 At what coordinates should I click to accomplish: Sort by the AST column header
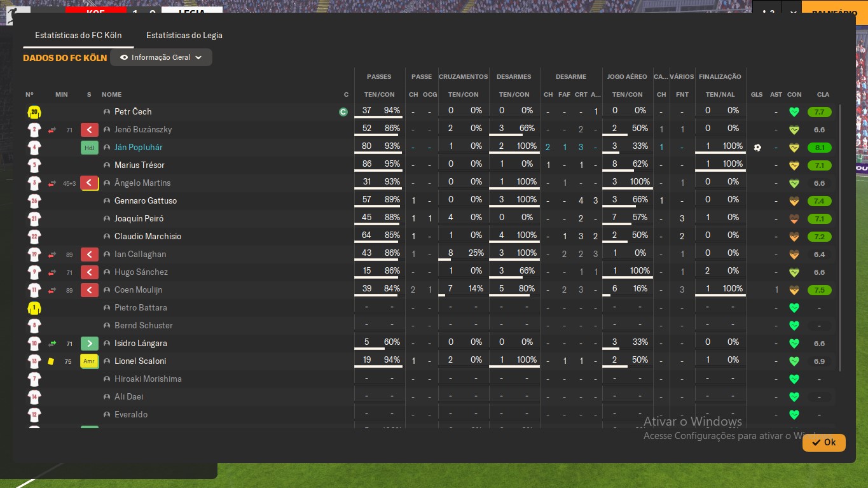tap(776, 95)
